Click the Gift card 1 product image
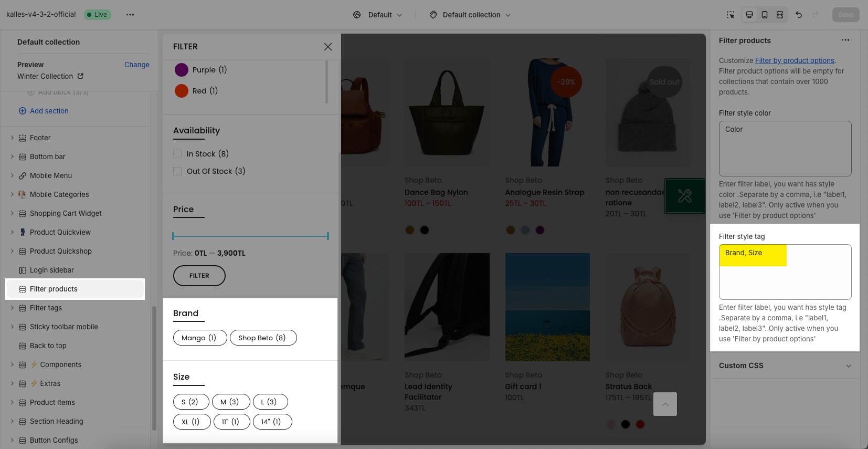Image resolution: width=868 pixels, height=449 pixels. pos(547,307)
